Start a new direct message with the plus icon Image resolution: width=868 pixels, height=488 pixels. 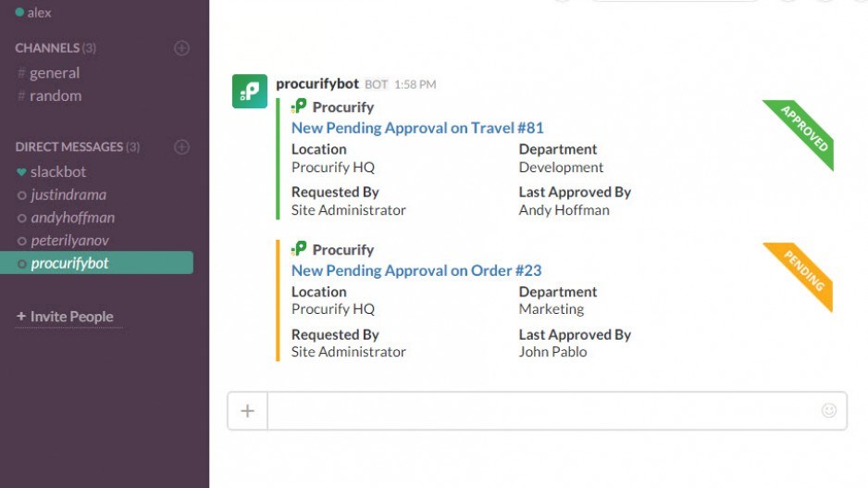181,147
